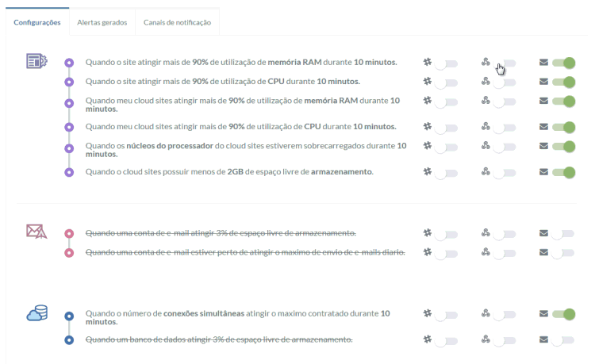The width and height of the screenshot is (595, 364).
Task: Click the e-mail alerts category icon
Action: point(36,232)
